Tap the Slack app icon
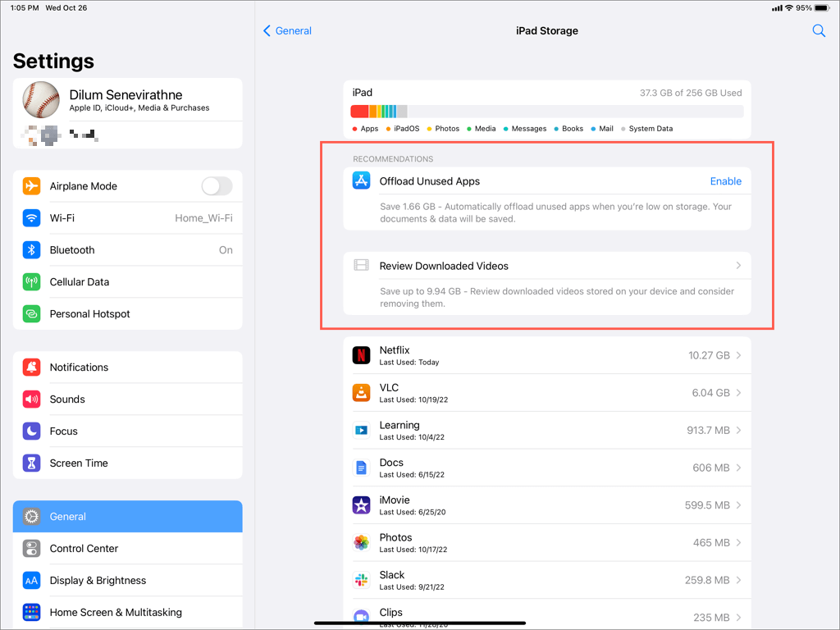The image size is (840, 630). coord(361,580)
